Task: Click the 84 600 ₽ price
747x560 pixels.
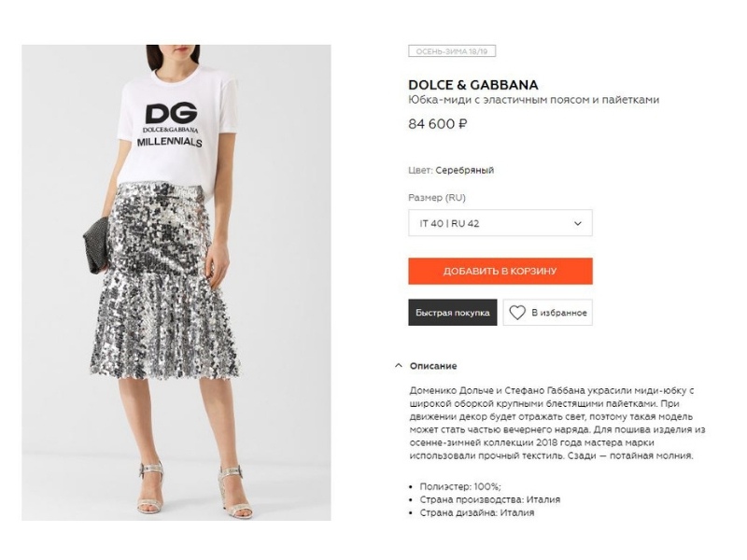Action: click(x=437, y=124)
